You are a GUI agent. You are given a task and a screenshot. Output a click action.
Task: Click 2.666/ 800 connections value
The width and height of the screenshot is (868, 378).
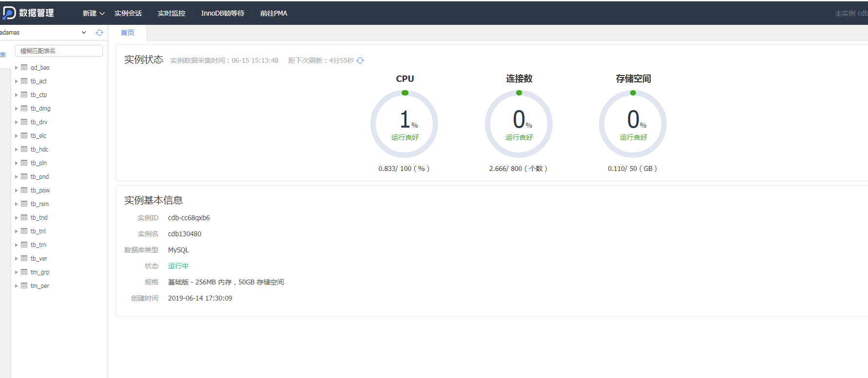tap(519, 169)
